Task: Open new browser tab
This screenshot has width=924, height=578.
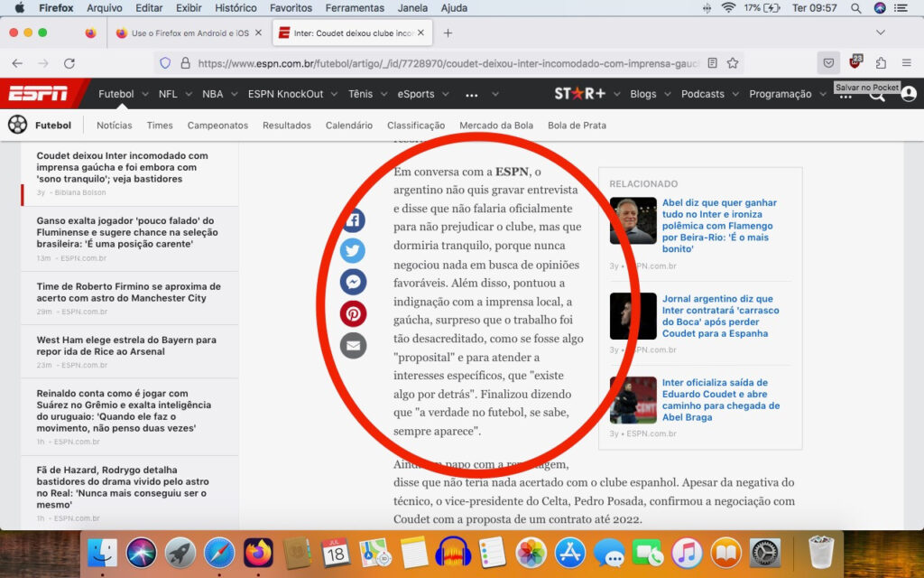Action: click(x=448, y=33)
